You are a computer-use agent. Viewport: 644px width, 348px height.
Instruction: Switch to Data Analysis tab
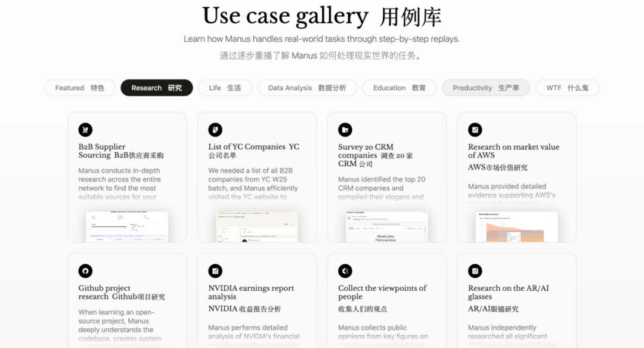307,88
